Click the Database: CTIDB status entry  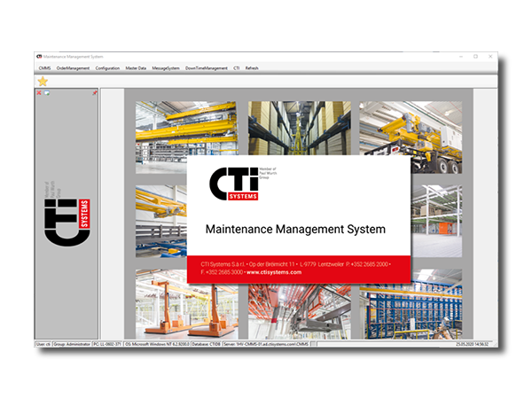tap(207, 344)
